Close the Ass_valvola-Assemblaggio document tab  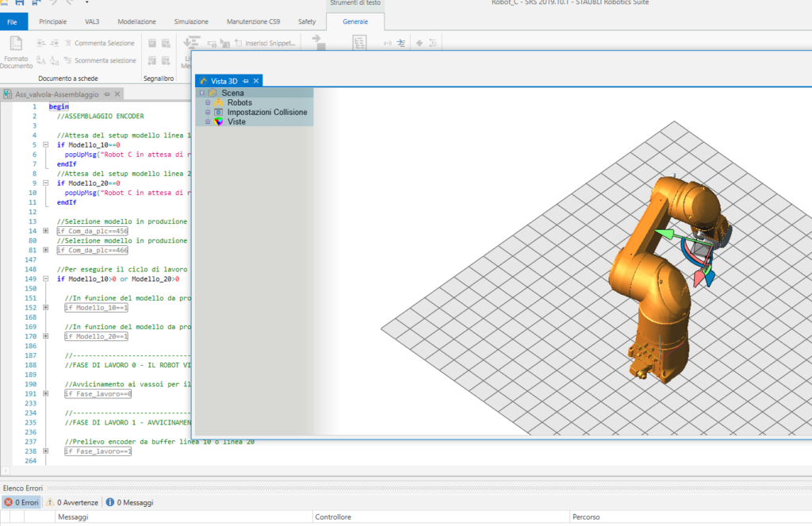point(117,94)
